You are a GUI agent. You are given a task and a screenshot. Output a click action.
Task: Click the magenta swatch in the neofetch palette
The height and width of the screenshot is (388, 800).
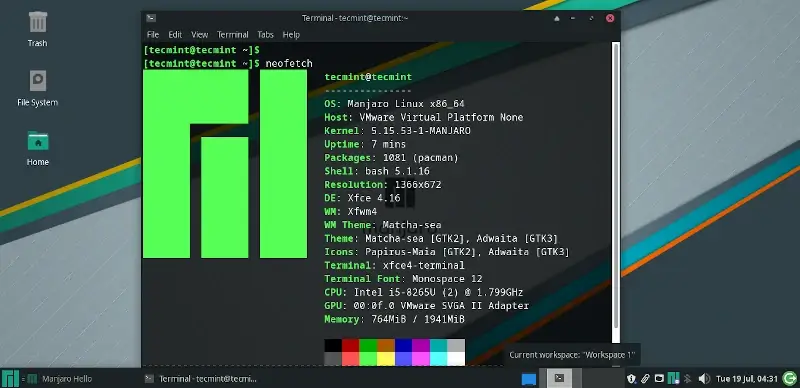421,346
